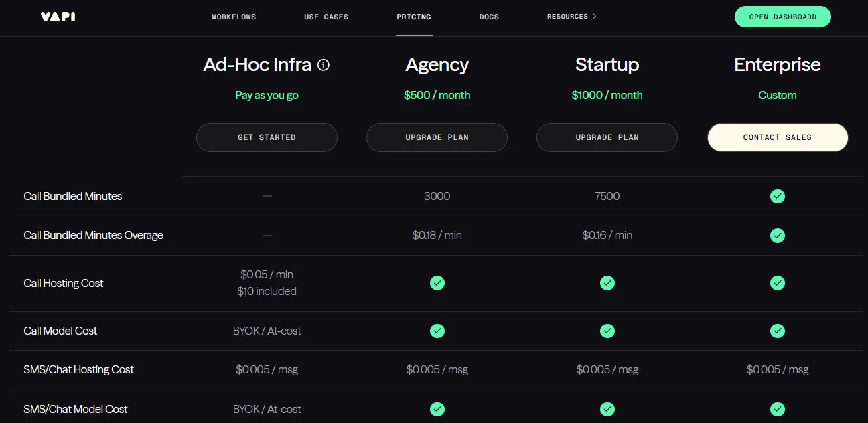
Task: Click the Vapi logo
Action: pyautogui.click(x=57, y=17)
